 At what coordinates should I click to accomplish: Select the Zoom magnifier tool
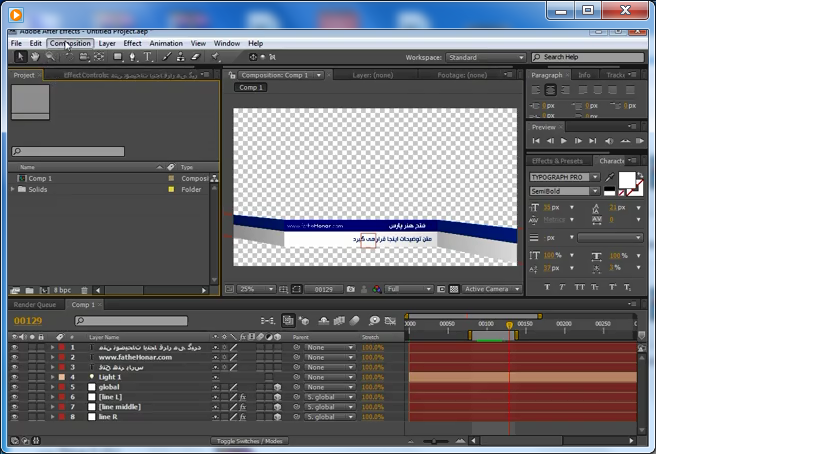pos(50,57)
